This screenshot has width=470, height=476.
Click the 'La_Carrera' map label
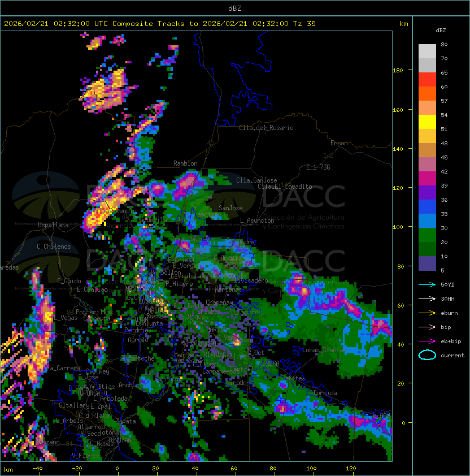pos(64,368)
